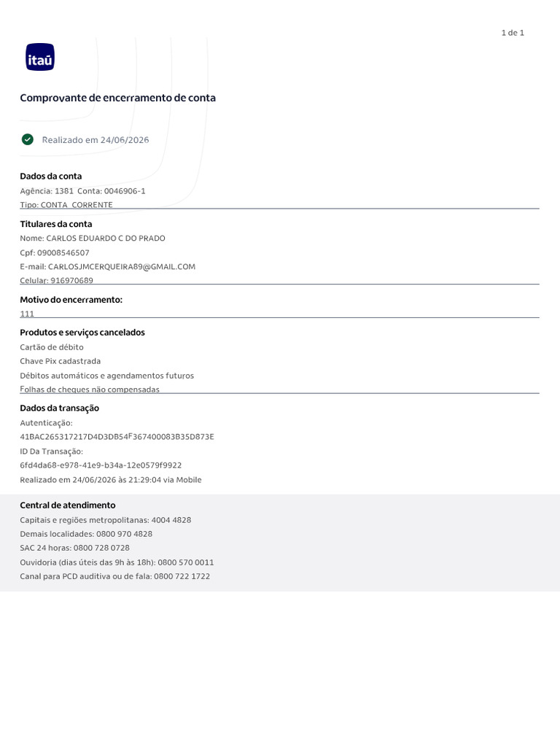Viewport: 560px width, 747px height.
Task: Click 'Cartão de débito' in cancelled products
Action: [x=52, y=347]
